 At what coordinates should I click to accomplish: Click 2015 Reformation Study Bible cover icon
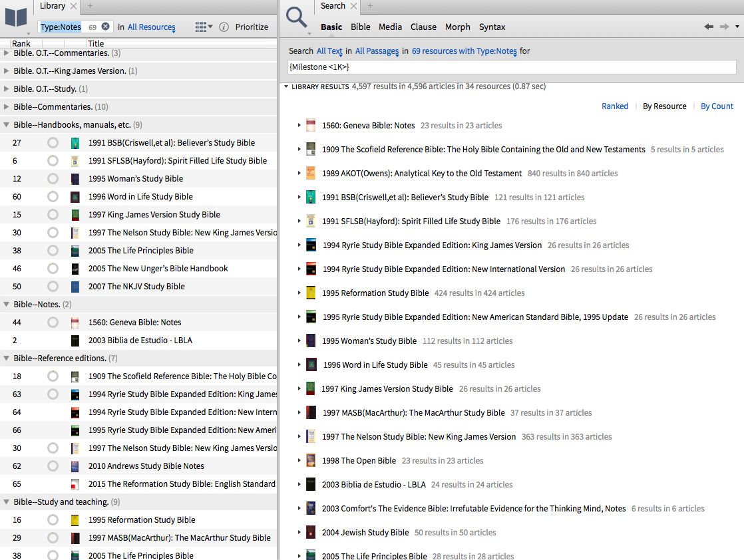tap(75, 484)
